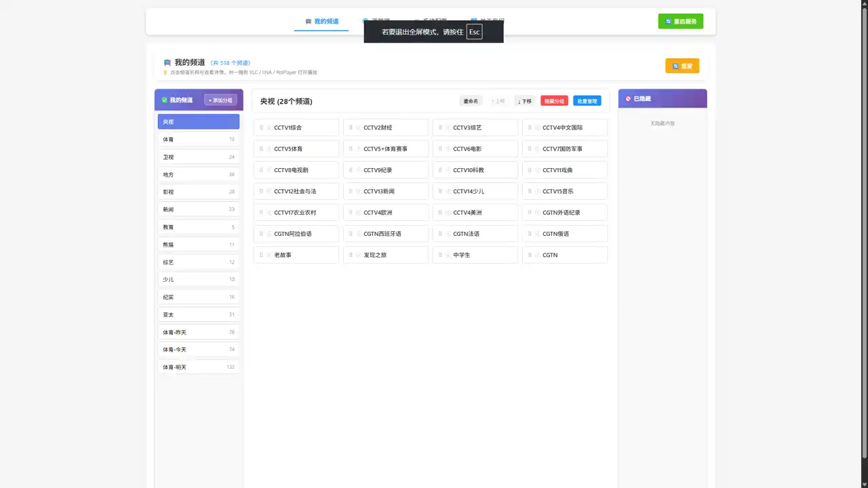
Task: Click the green 重启服务 button
Action: [681, 21]
